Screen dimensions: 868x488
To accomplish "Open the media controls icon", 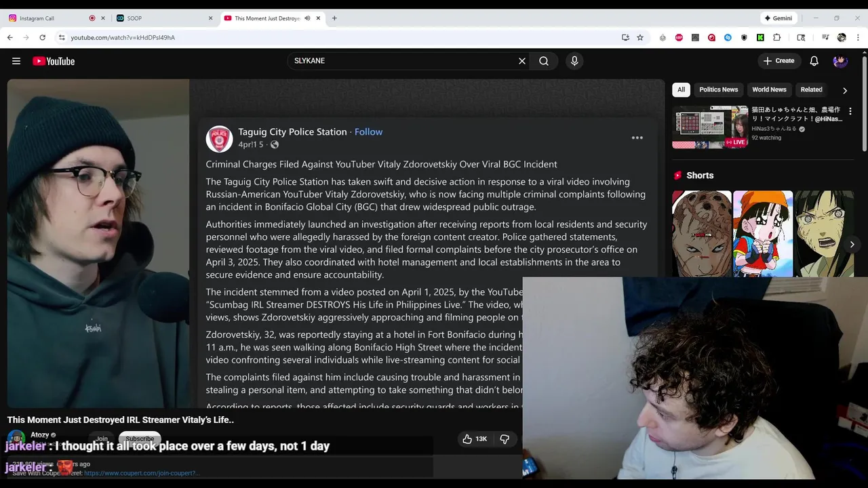I will click(825, 37).
